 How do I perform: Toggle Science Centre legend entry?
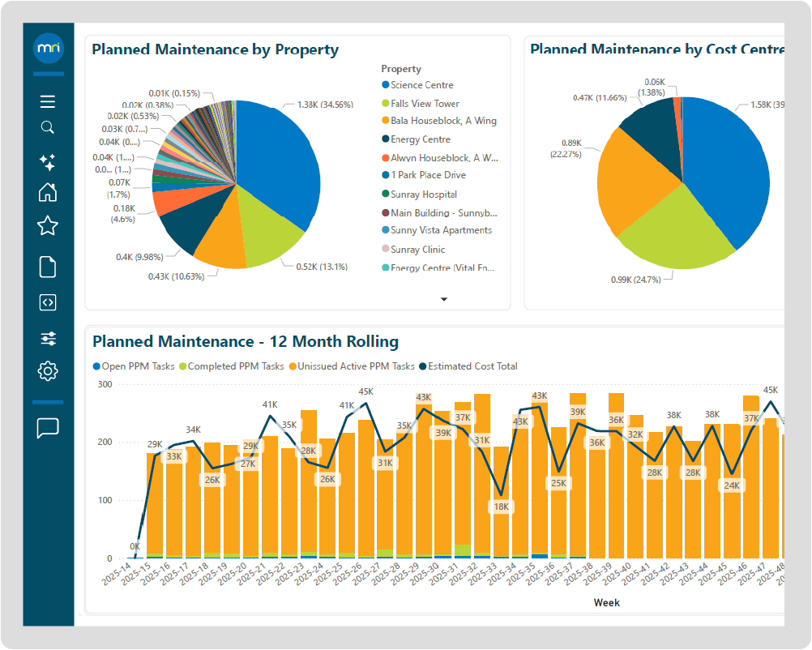click(421, 85)
